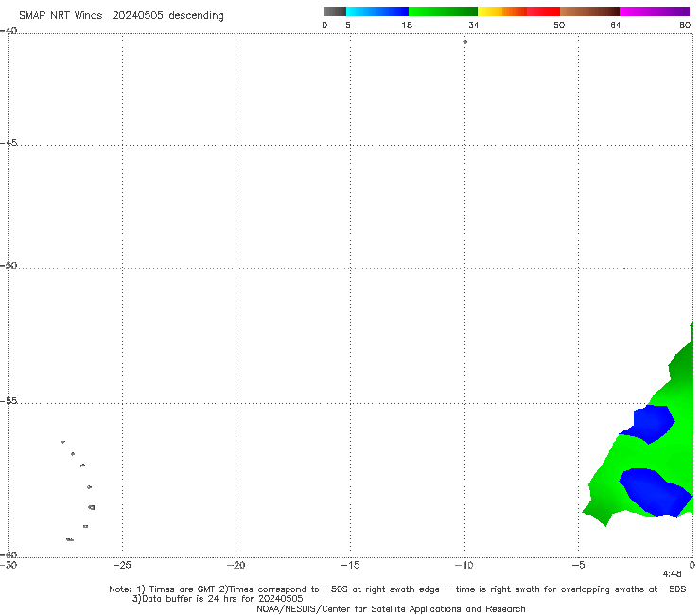Click the longitude label '-20'

pos(236,565)
